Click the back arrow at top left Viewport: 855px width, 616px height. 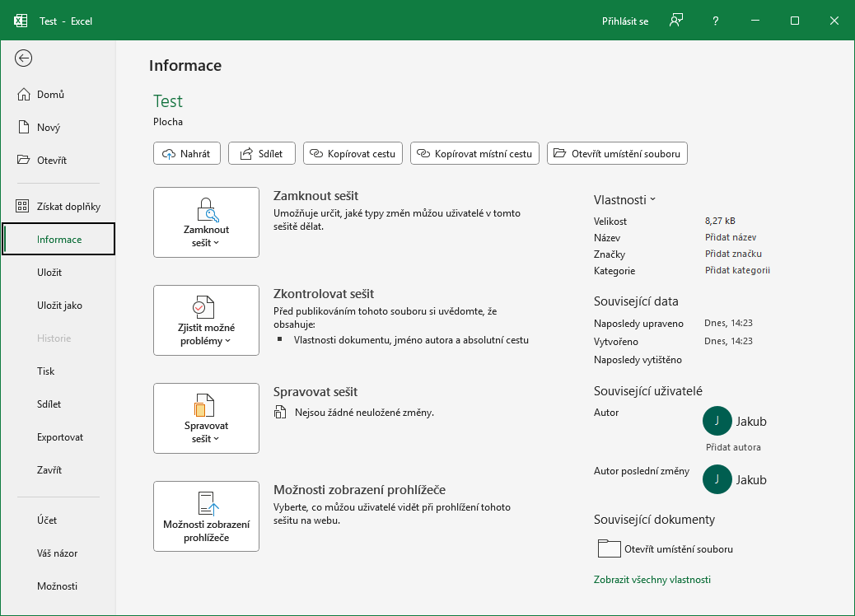(x=23, y=58)
